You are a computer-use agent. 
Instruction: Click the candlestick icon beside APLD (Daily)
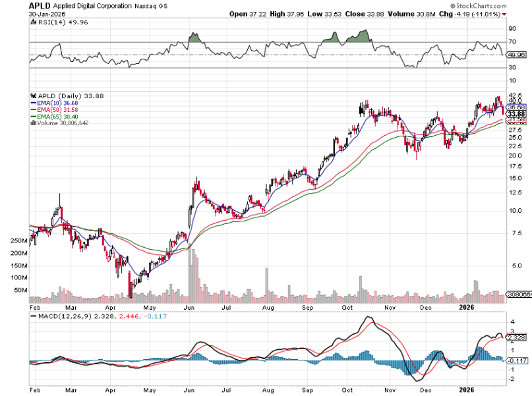click(33, 96)
